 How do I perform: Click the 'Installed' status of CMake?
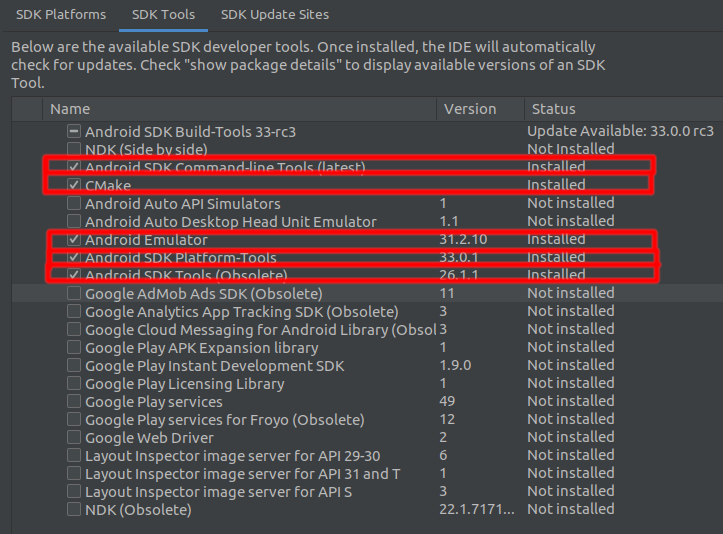556,185
